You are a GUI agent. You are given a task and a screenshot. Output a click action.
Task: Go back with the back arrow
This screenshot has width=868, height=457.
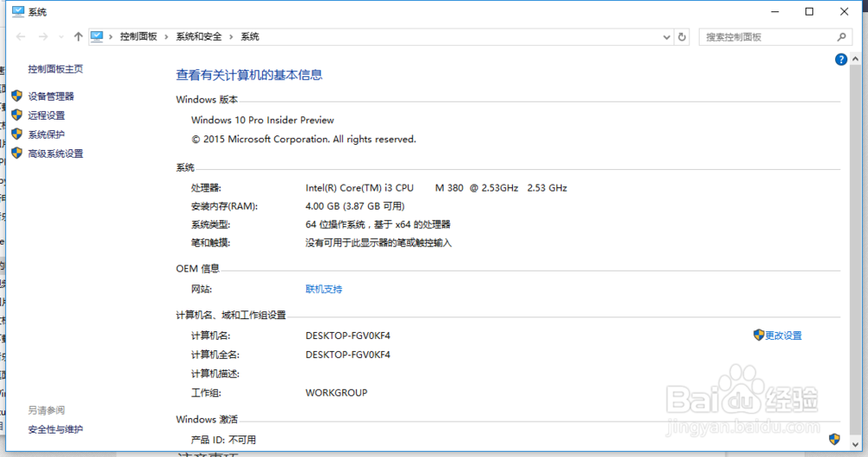(x=21, y=36)
